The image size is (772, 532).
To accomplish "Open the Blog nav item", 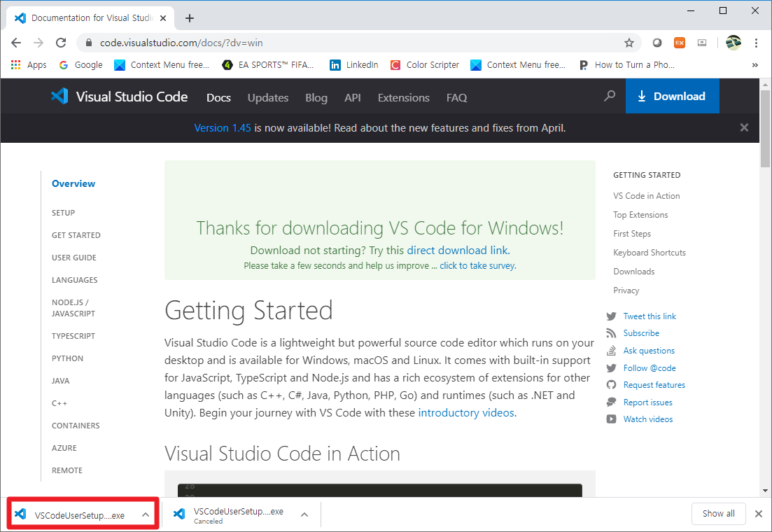I will 316,97.
